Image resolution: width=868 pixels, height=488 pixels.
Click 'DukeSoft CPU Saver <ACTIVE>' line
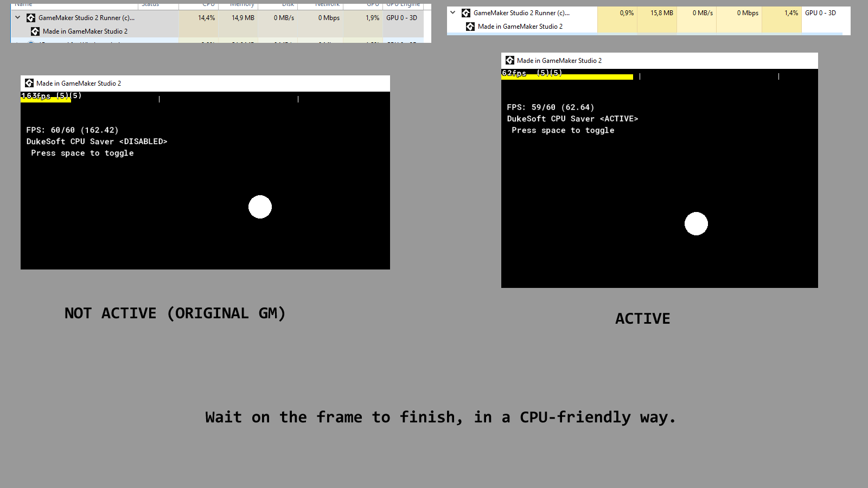tap(572, 119)
